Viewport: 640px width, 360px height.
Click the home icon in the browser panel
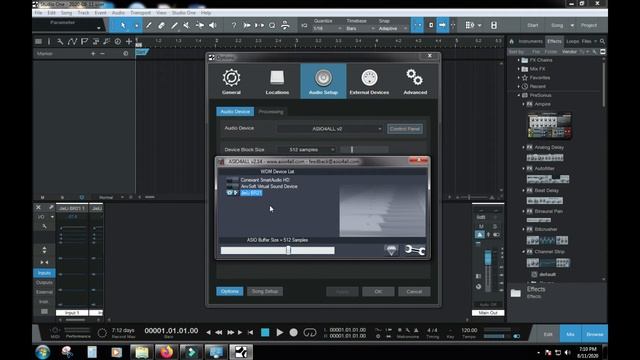coord(511,41)
